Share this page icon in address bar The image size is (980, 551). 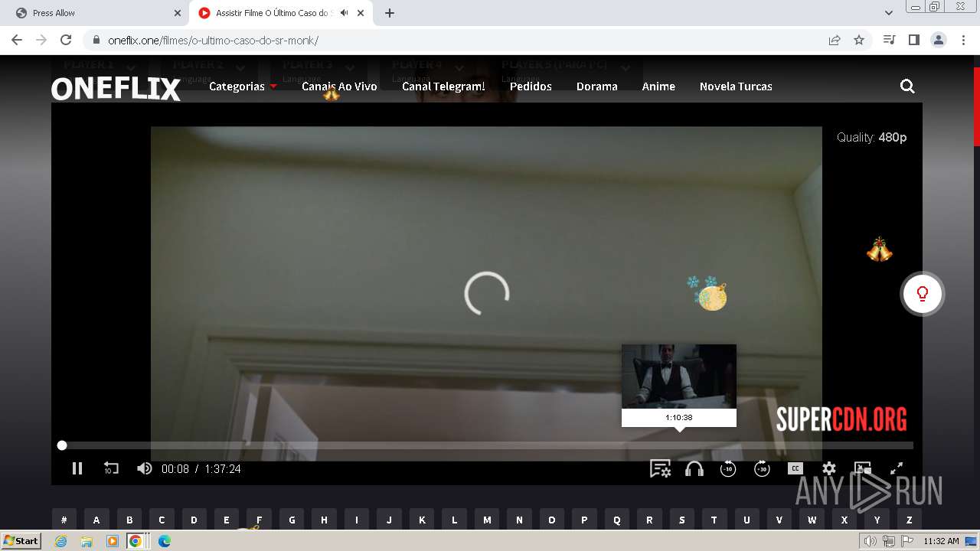coord(835,40)
